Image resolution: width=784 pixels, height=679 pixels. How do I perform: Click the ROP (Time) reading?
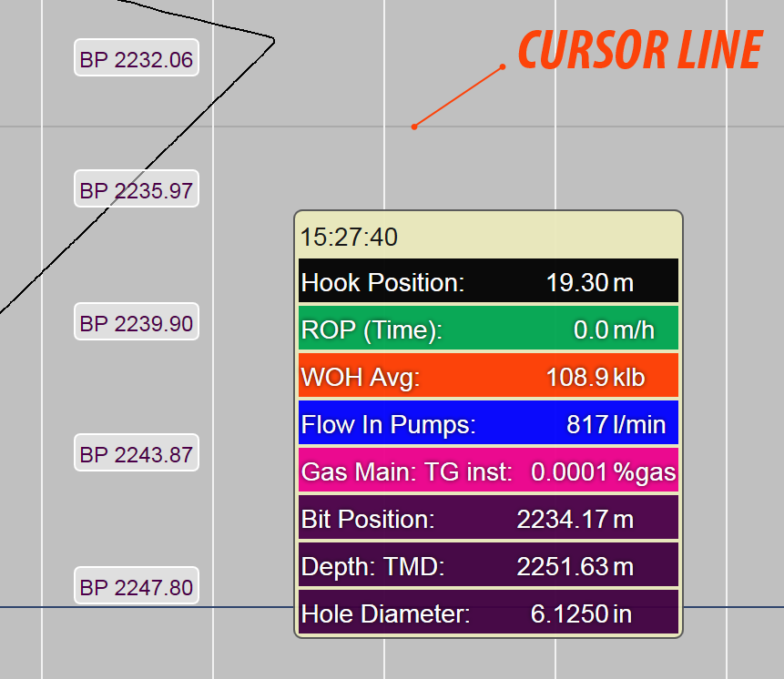point(487,329)
